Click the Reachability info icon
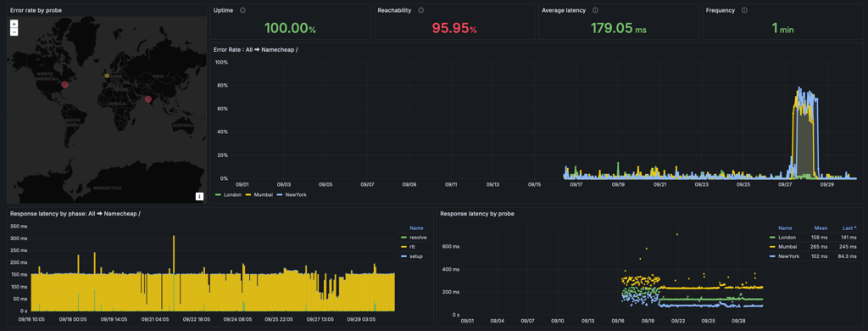The height and width of the screenshot is (331, 868). tap(420, 10)
